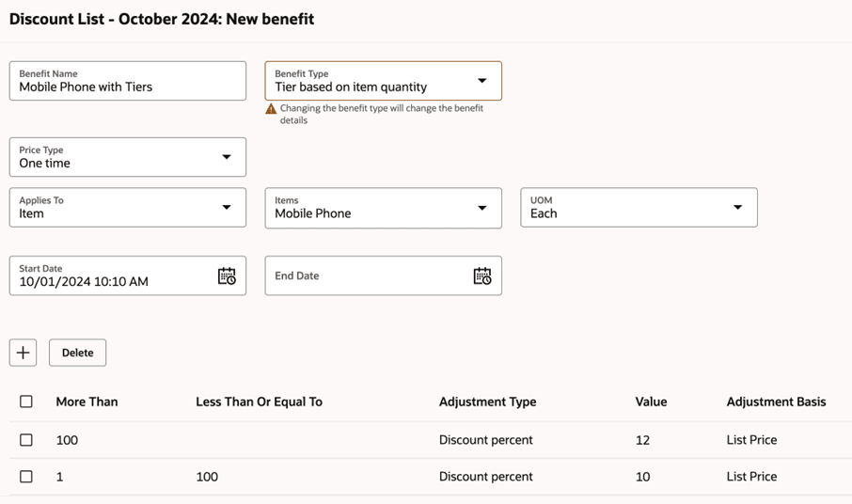Open the Items dropdown showing Mobile Phone
Screen dimensions: 852x504
pyautogui.click(x=481, y=207)
